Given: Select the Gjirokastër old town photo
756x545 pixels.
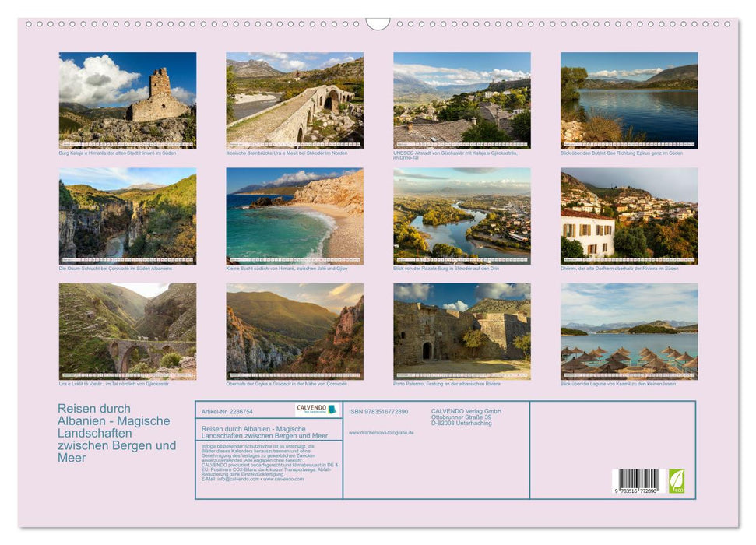Looking at the screenshot, I should [462, 100].
